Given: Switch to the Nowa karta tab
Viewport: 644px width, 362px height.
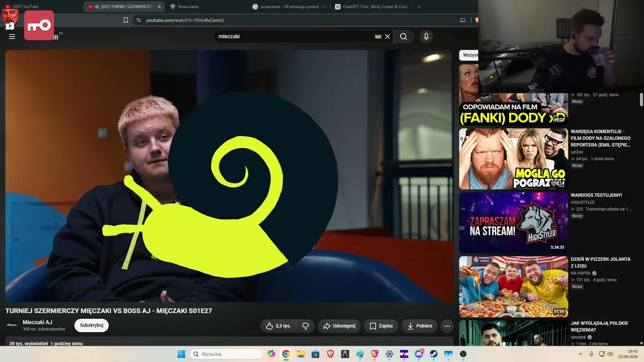Looking at the screenshot, I should pyautogui.click(x=206, y=7).
